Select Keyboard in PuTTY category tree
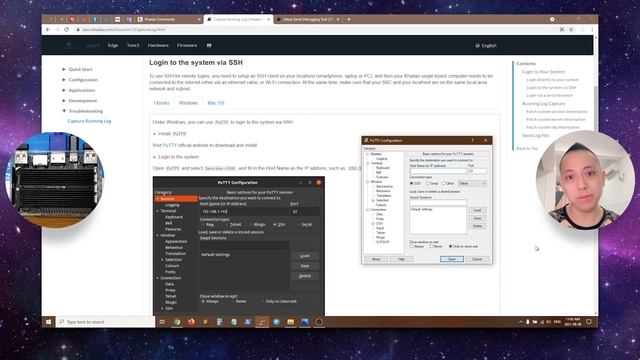The image size is (640, 360). point(382,168)
